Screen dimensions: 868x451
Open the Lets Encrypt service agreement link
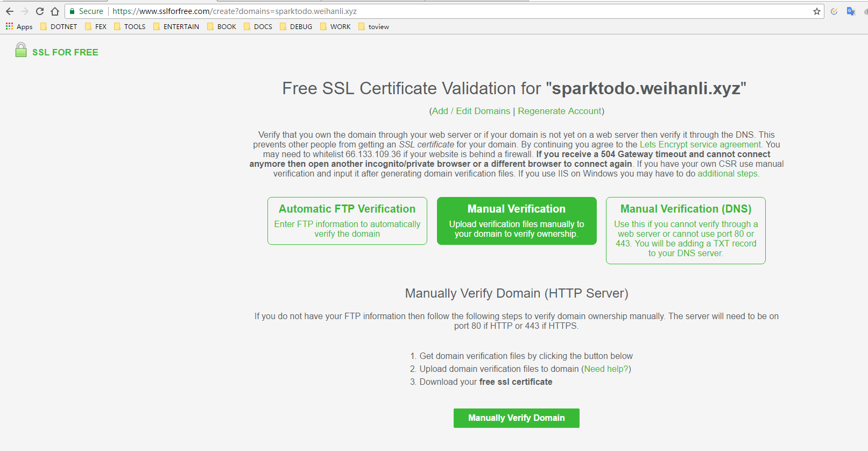click(701, 144)
